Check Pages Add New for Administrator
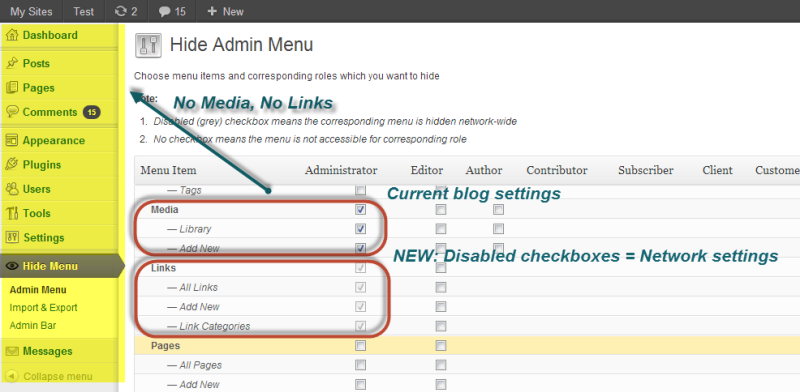The height and width of the screenshot is (392, 800). [361, 384]
